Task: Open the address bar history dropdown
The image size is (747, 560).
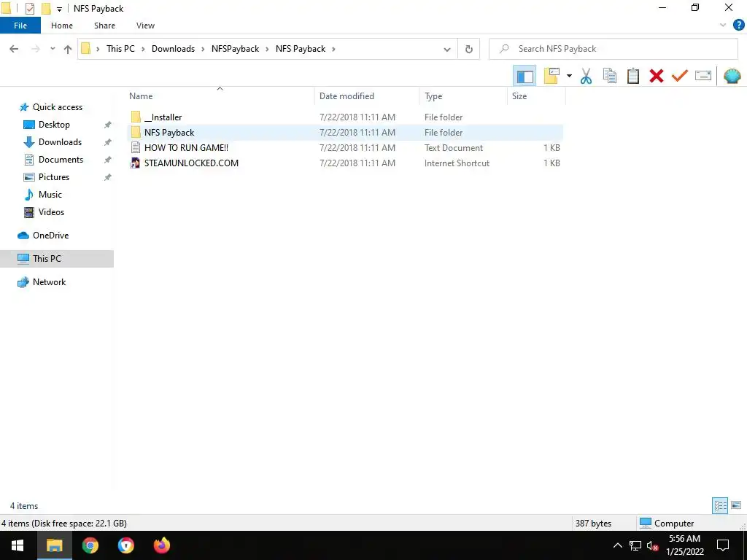Action: coord(447,49)
